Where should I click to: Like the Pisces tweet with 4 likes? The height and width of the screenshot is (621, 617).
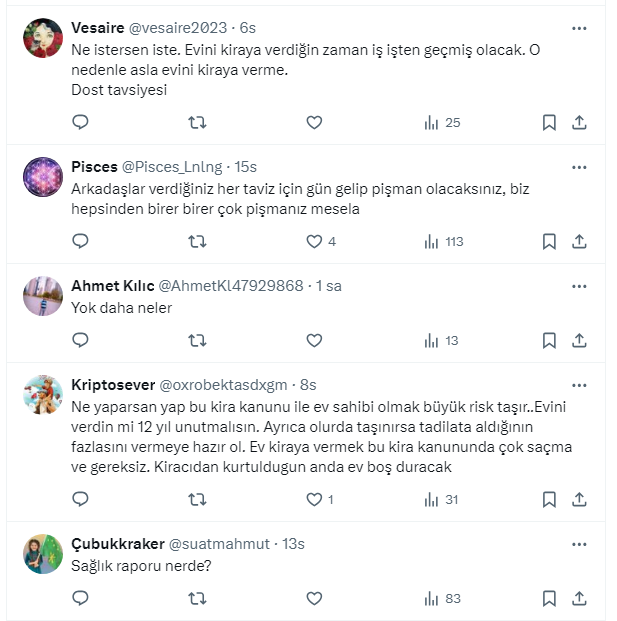pos(314,241)
